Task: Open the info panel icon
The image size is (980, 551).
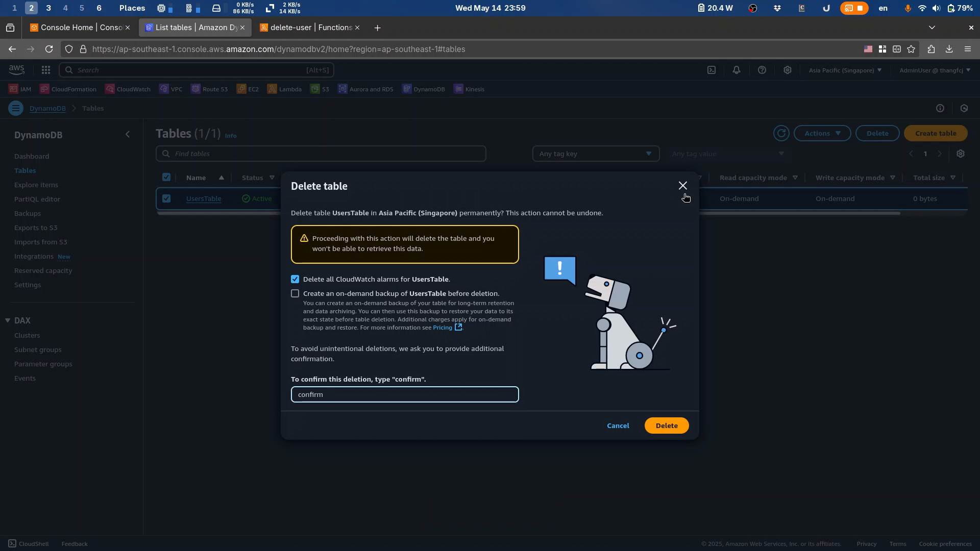Action: 940,108
